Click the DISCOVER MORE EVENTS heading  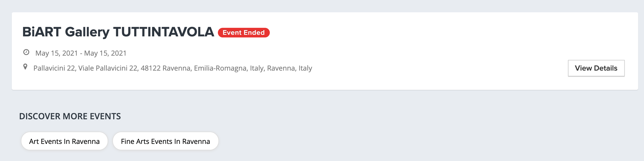(70, 116)
